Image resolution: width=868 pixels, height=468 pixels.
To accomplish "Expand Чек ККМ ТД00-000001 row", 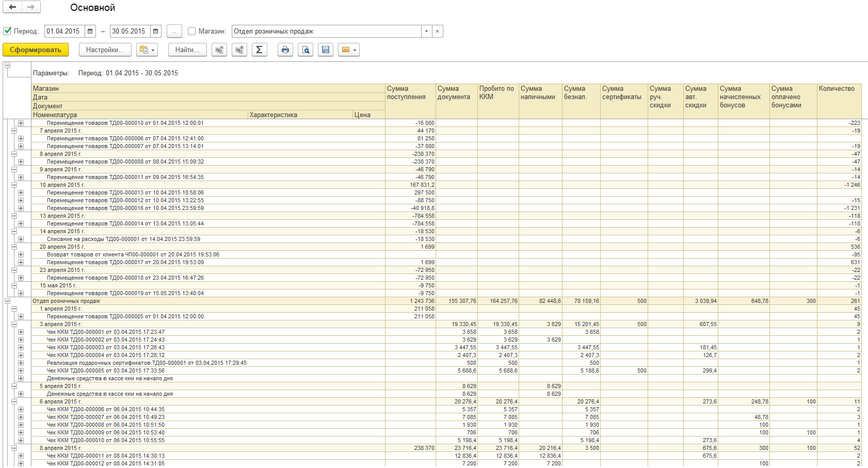I will (x=21, y=332).
